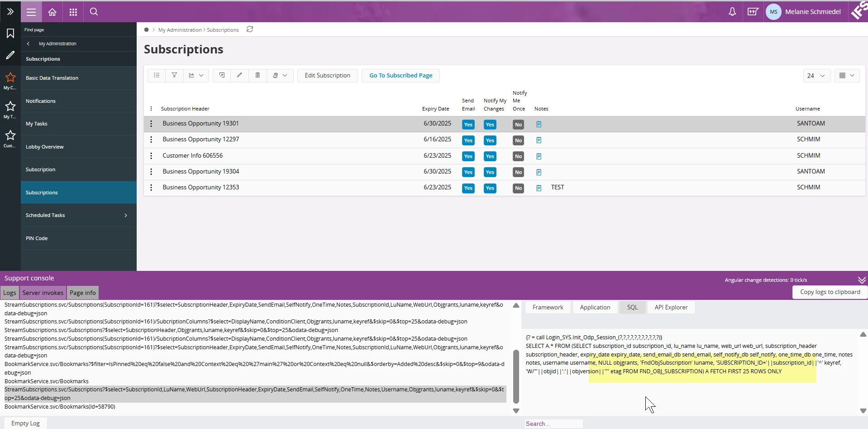The image size is (868, 429).
Task: Expand the Scheduled Tasks submenu chevron
Action: (x=126, y=215)
